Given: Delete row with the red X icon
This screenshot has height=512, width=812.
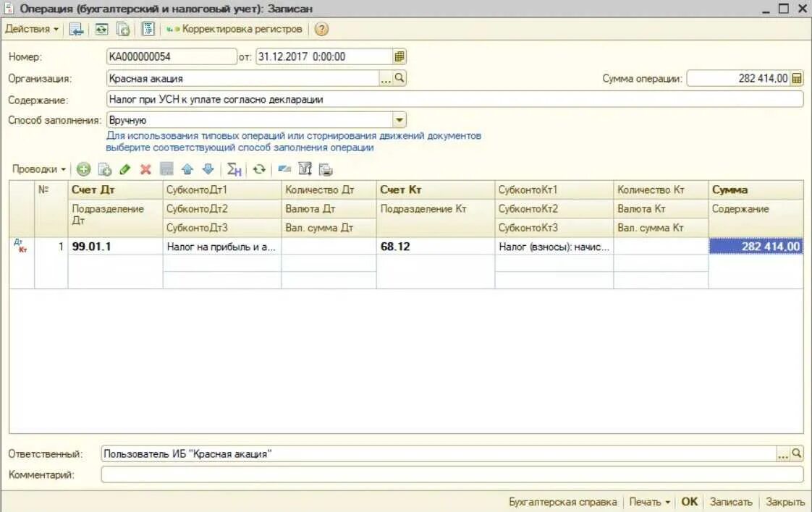Looking at the screenshot, I should pos(145,169).
